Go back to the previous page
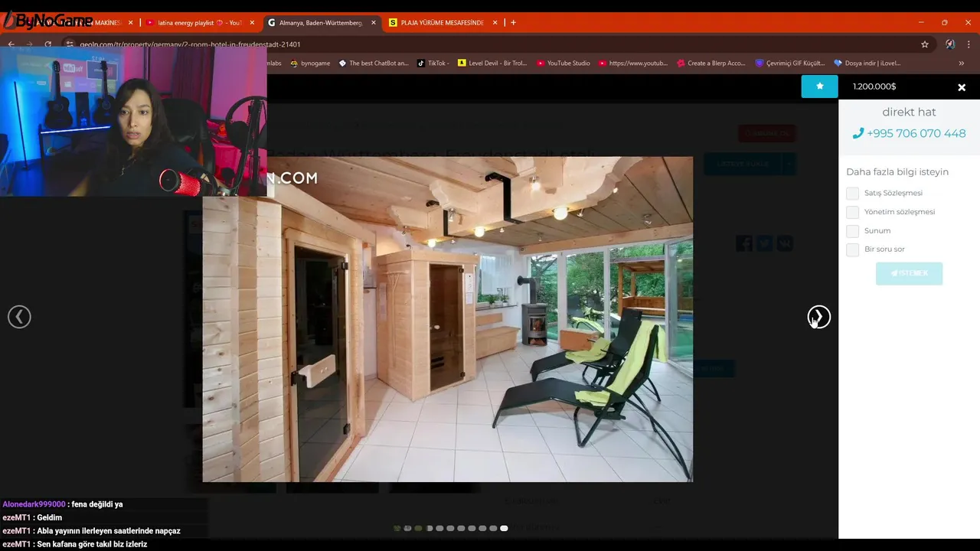The width and height of the screenshot is (980, 551). [11, 44]
